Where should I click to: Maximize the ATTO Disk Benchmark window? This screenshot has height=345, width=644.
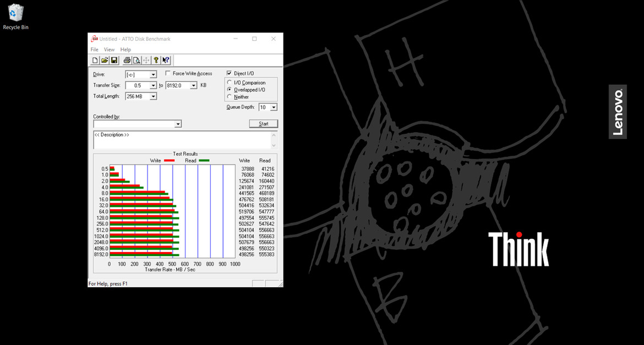tap(255, 39)
